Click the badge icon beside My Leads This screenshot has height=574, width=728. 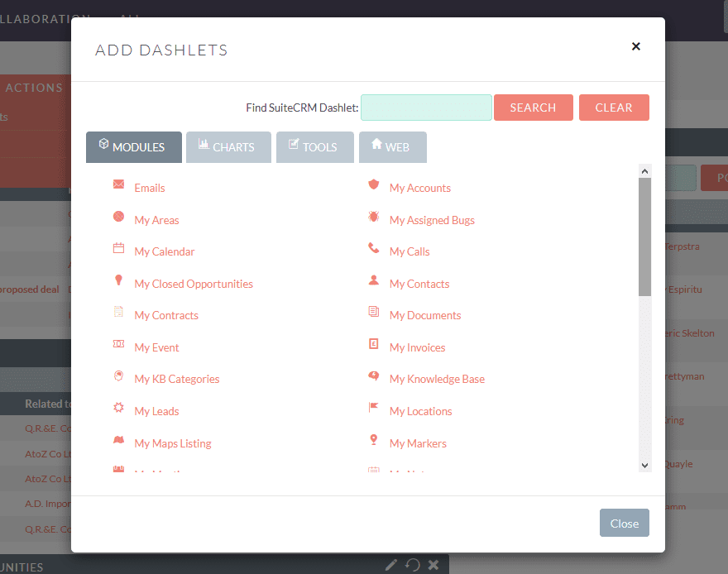click(x=119, y=408)
